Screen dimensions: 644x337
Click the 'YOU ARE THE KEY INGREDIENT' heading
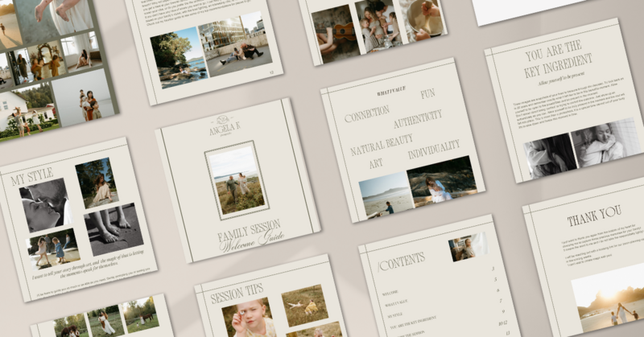click(557, 59)
